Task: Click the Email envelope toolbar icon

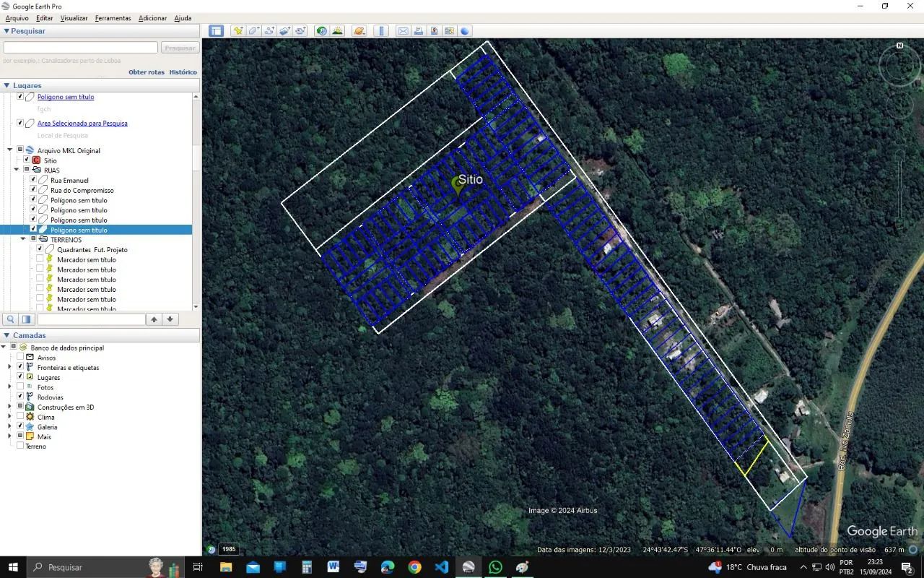Action: [x=403, y=31]
